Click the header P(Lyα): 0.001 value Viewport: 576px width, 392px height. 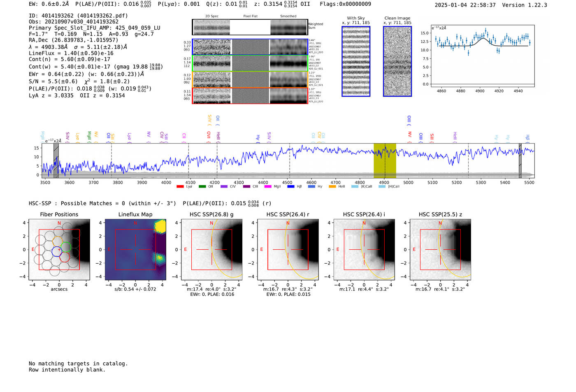[x=179, y=4]
